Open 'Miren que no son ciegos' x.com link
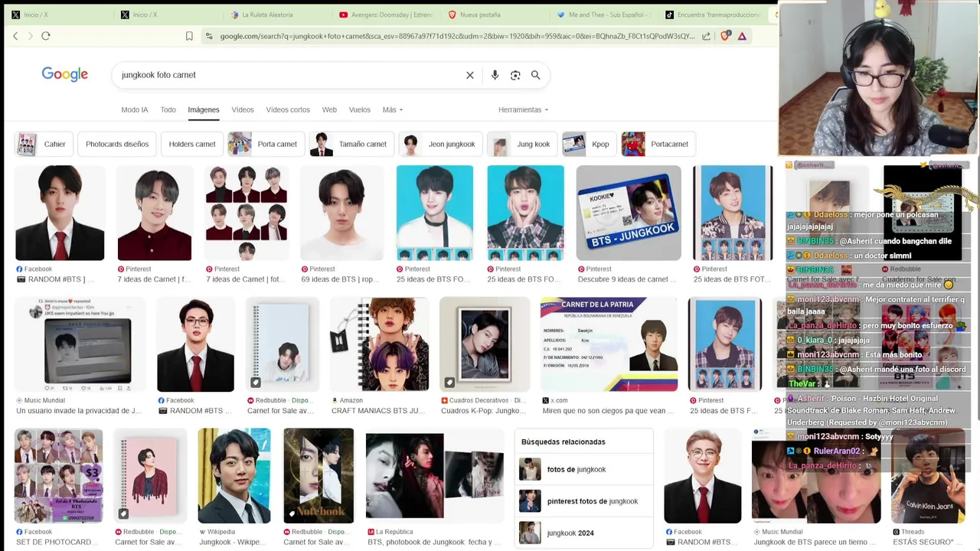 click(x=609, y=411)
